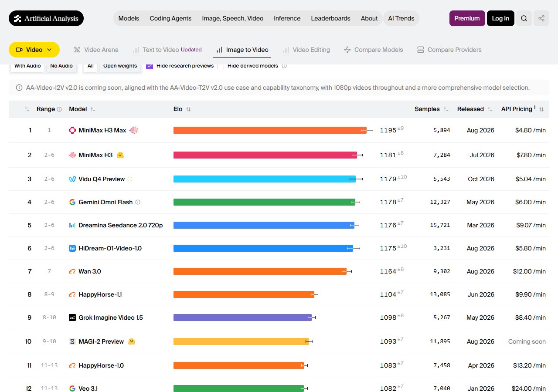Click the Wan 3.0 logo icon

click(x=72, y=271)
